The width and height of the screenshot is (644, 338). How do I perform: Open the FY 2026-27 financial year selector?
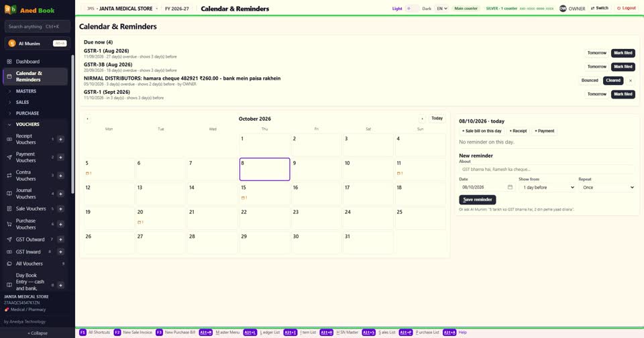pos(176,8)
